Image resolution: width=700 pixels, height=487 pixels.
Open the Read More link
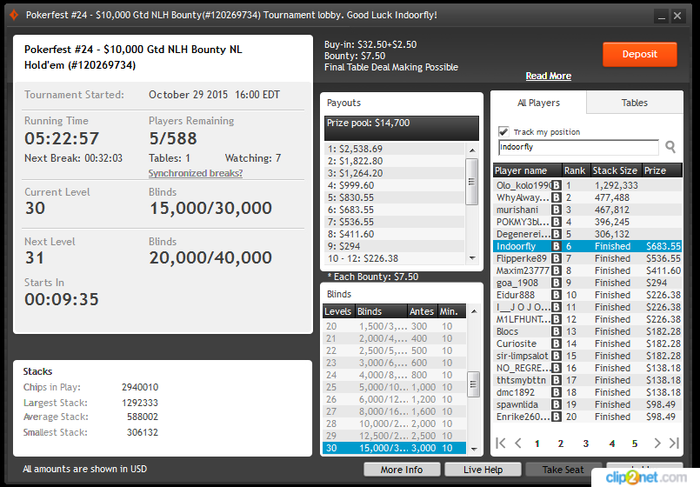tap(548, 76)
